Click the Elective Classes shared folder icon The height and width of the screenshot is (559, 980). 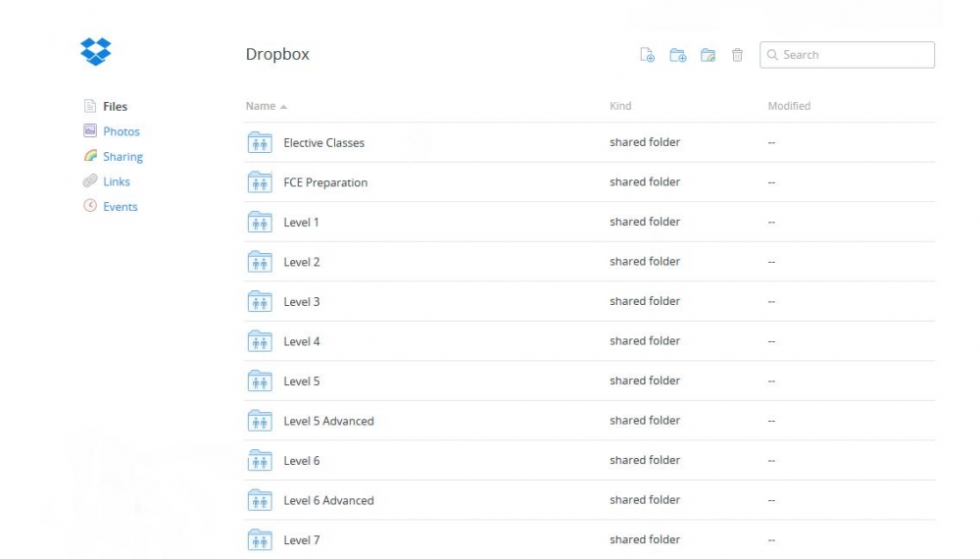(x=260, y=143)
